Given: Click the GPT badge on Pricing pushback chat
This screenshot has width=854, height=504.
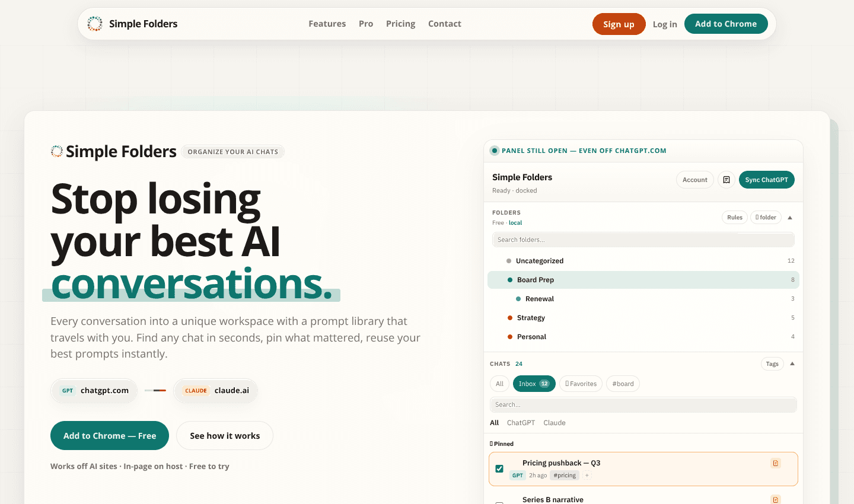Looking at the screenshot, I should pyautogui.click(x=518, y=476).
